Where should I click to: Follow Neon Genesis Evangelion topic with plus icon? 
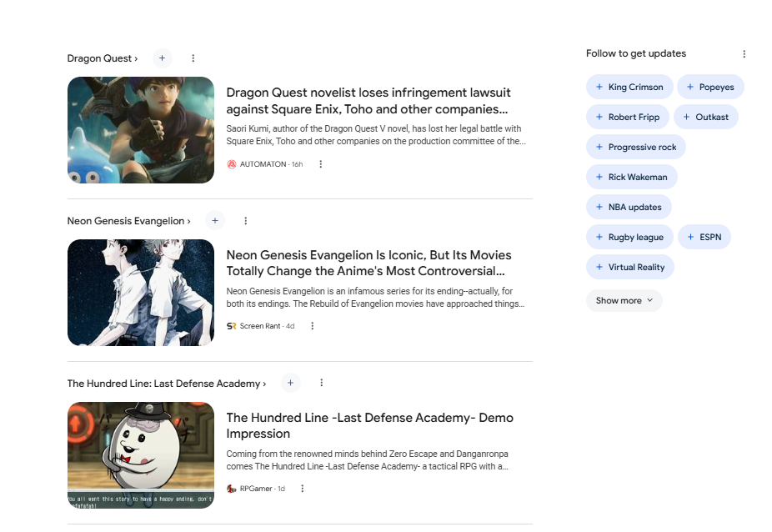click(x=214, y=221)
